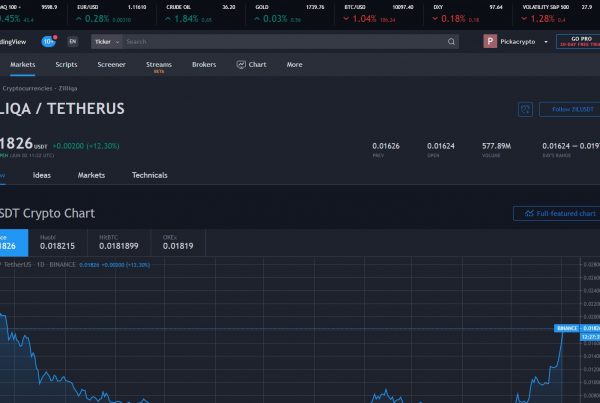This screenshot has height=403, width=600.
Task: Switch to the Technicals tab
Action: pyautogui.click(x=150, y=175)
